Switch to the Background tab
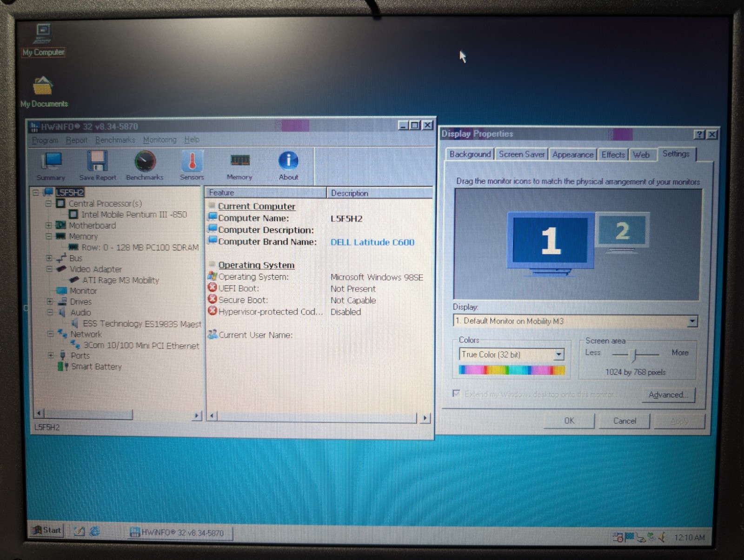Image resolution: width=744 pixels, height=560 pixels. coord(470,154)
